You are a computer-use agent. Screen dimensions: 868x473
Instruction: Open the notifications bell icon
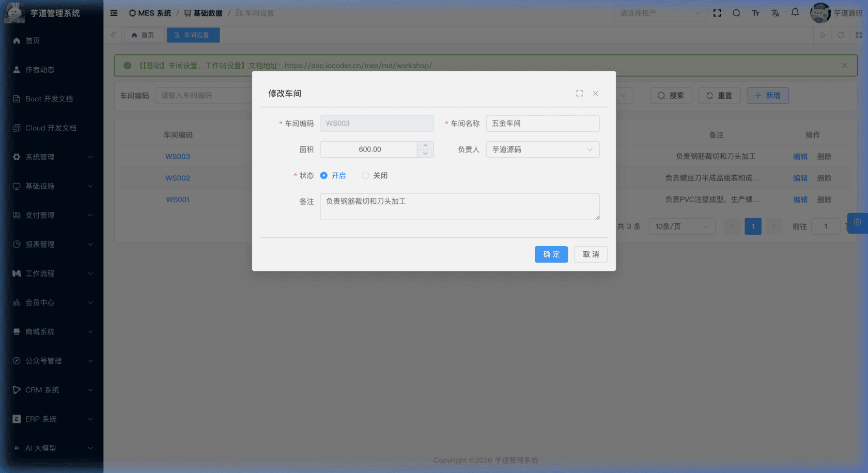tap(795, 13)
